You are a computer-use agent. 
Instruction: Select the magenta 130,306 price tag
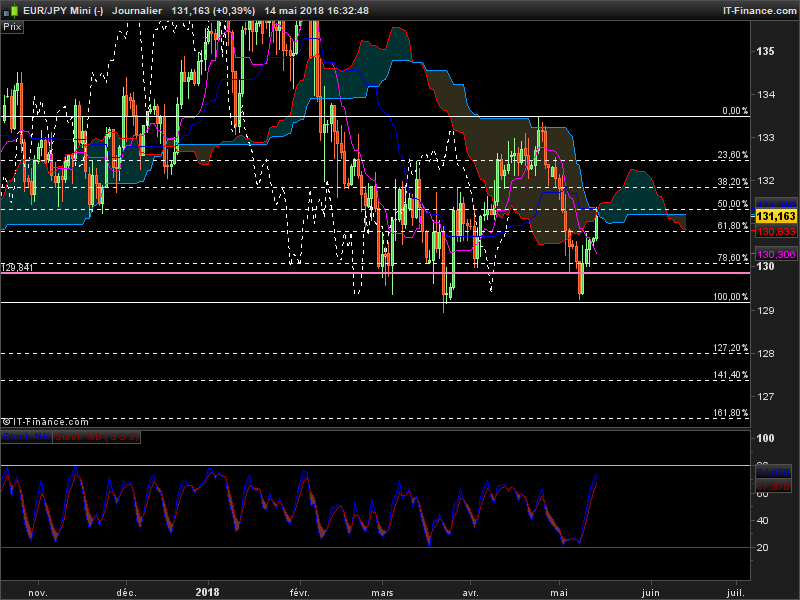click(776, 255)
